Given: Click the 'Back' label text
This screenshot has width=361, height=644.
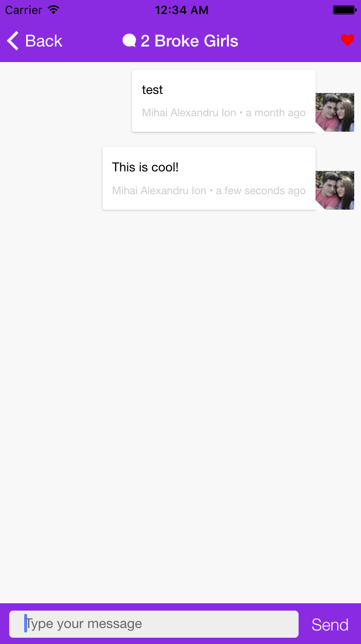Looking at the screenshot, I should [44, 41].
